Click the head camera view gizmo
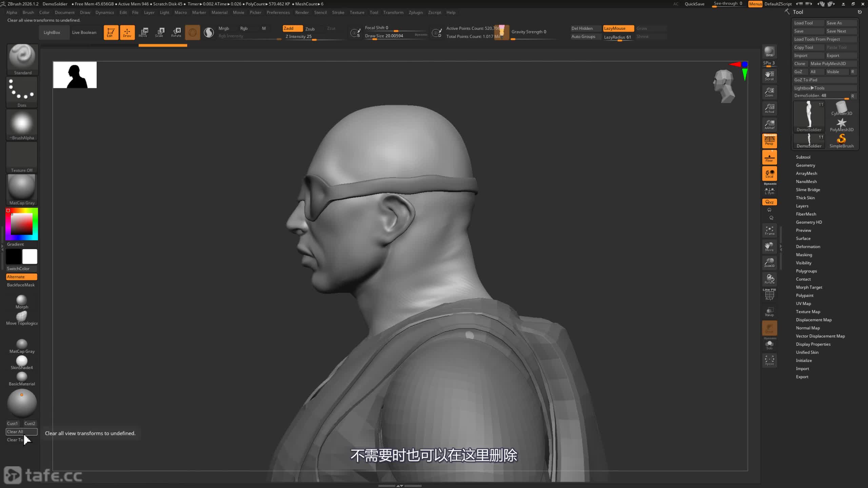Image resolution: width=868 pixels, height=488 pixels. 724,86
